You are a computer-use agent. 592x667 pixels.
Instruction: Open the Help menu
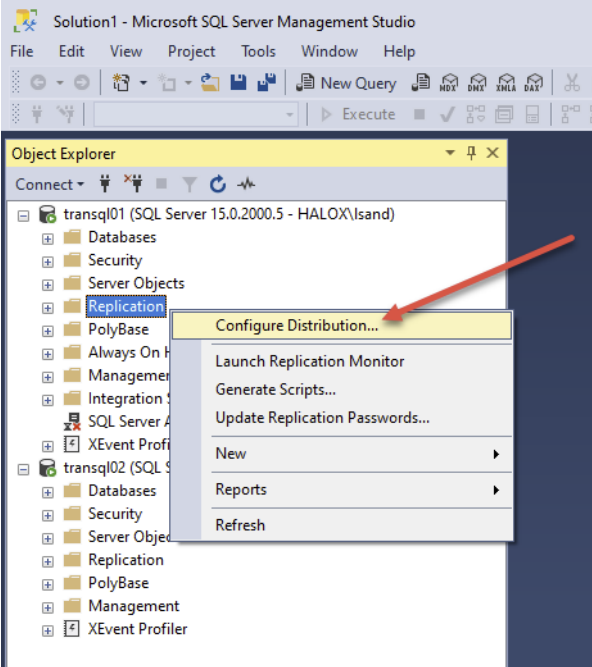coord(399,52)
